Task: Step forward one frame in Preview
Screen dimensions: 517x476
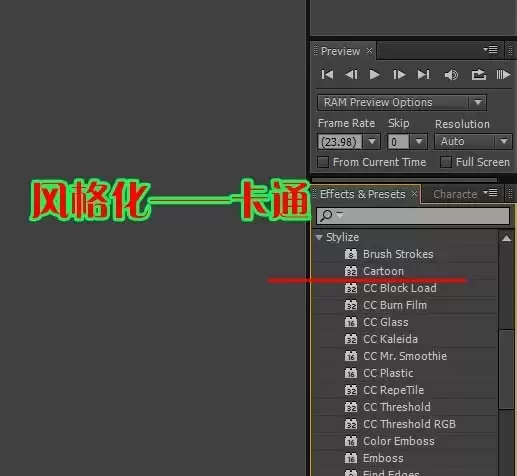Action: [x=399, y=74]
